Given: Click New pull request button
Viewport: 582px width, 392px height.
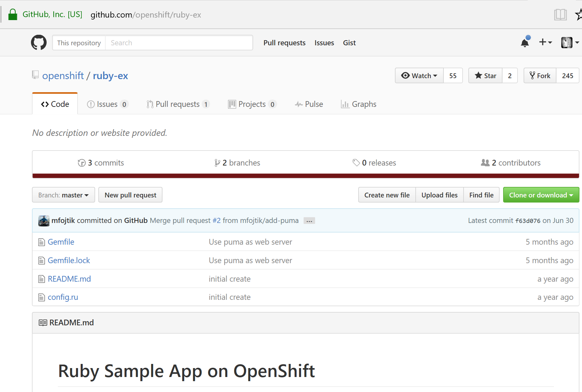Looking at the screenshot, I should (130, 195).
